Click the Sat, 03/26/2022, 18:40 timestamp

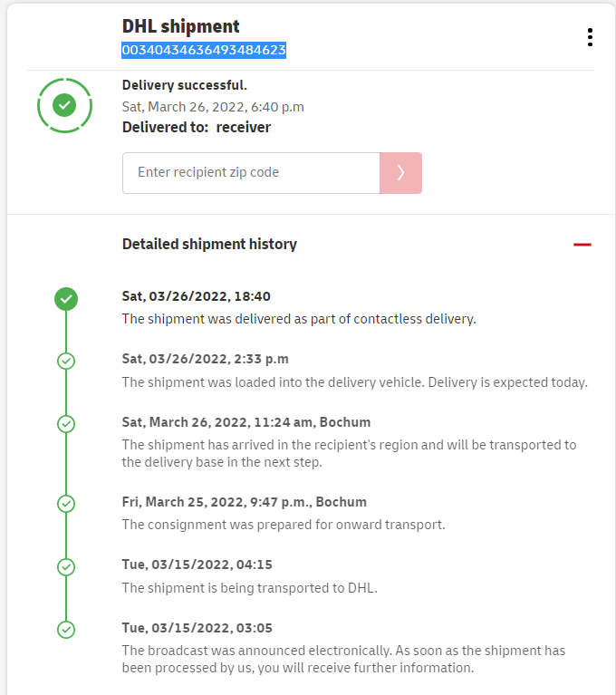tap(197, 296)
